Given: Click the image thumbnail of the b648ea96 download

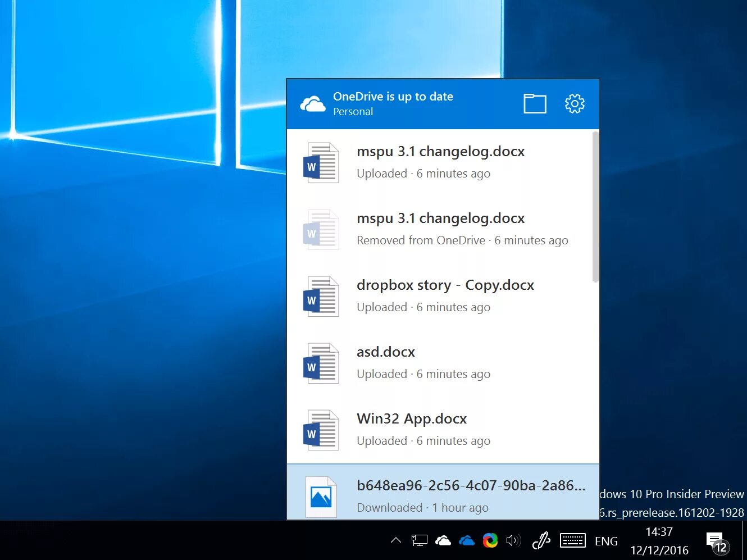Looking at the screenshot, I should (321, 496).
